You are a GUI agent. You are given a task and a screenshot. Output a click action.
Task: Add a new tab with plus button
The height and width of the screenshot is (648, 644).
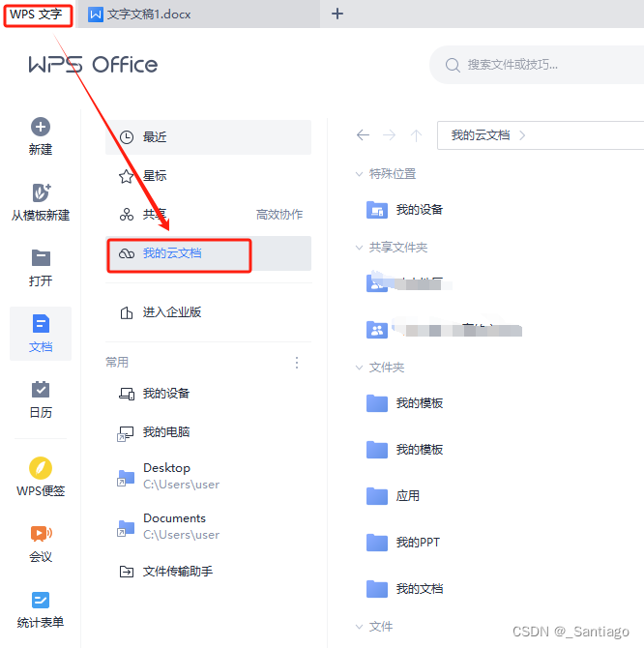pos(337,14)
